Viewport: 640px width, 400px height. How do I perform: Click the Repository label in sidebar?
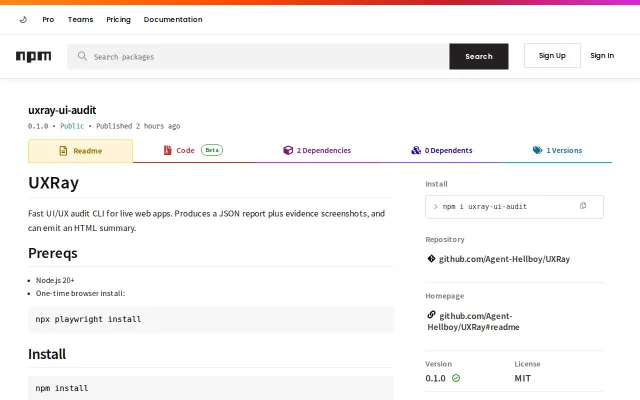pyautogui.click(x=445, y=239)
